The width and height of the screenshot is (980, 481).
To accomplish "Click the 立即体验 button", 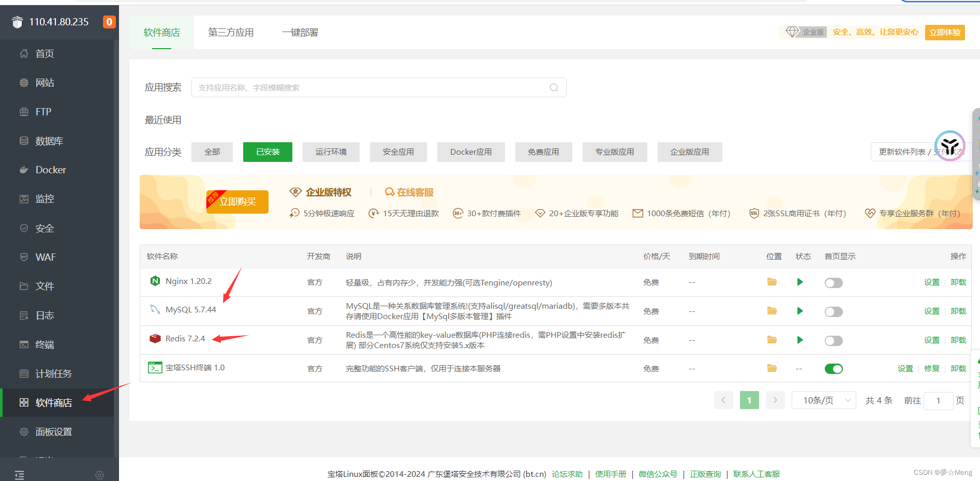I will coord(945,32).
